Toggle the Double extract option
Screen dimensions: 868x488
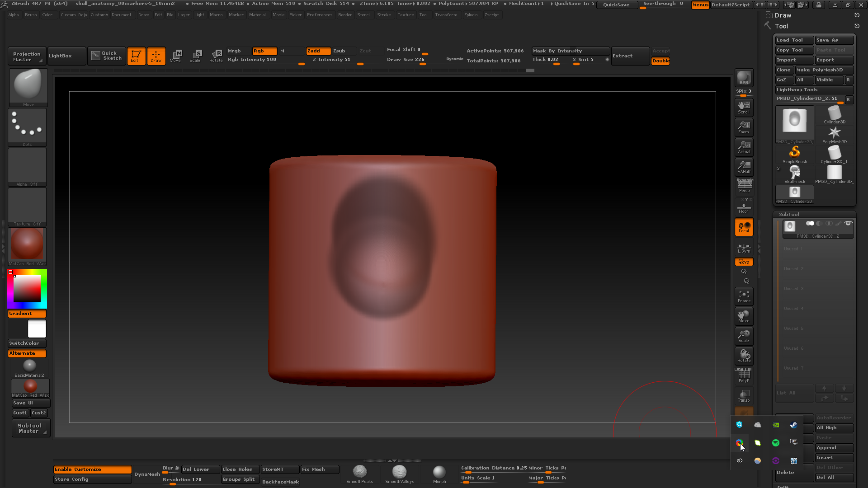coord(660,61)
